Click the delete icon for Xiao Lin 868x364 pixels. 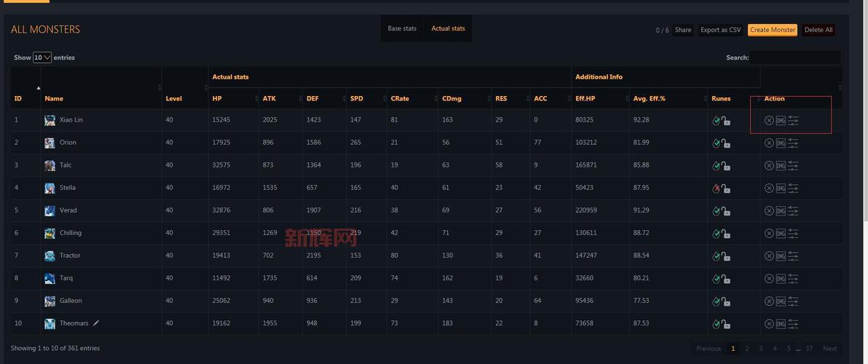click(769, 121)
